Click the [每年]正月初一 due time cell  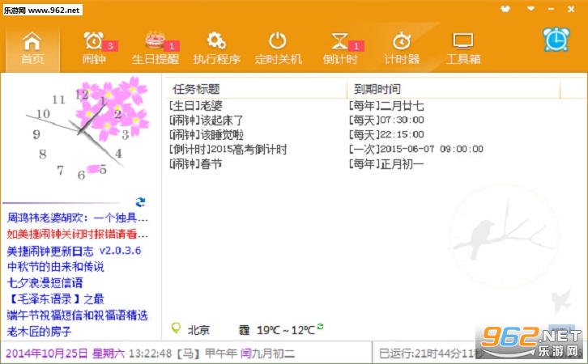pos(386,163)
